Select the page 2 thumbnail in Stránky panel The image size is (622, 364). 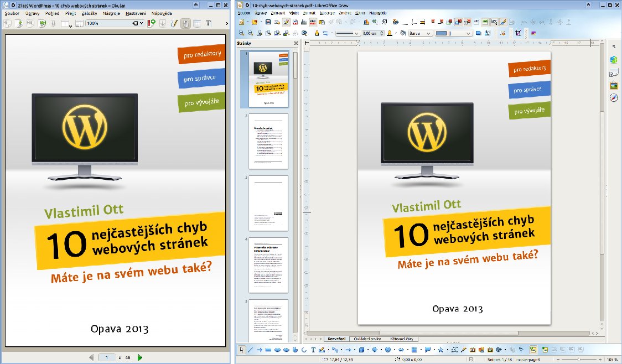(268, 141)
